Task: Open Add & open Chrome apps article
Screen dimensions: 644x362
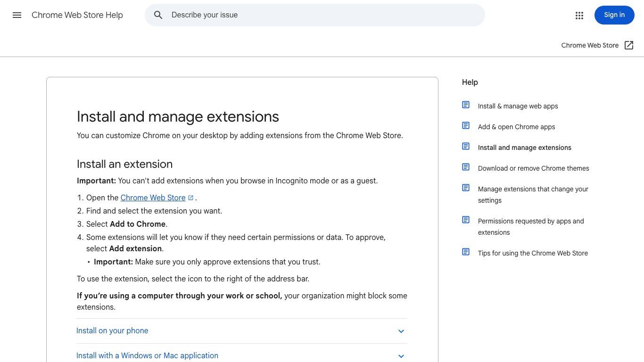Action: [516, 127]
